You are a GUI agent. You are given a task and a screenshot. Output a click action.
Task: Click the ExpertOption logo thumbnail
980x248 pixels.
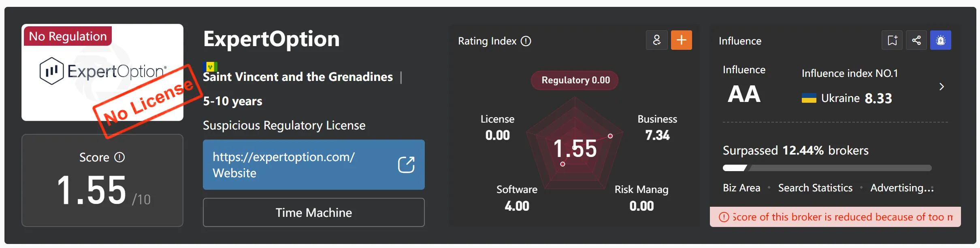pos(102,72)
